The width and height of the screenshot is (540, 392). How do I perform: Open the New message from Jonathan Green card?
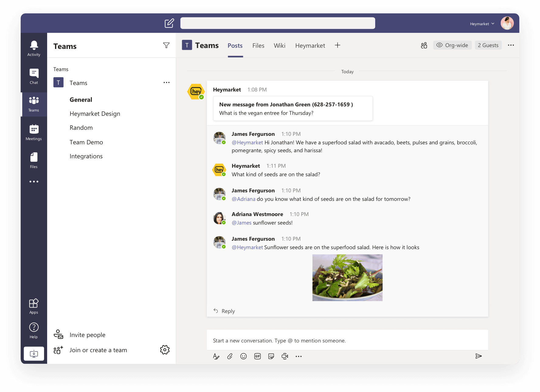(x=293, y=108)
